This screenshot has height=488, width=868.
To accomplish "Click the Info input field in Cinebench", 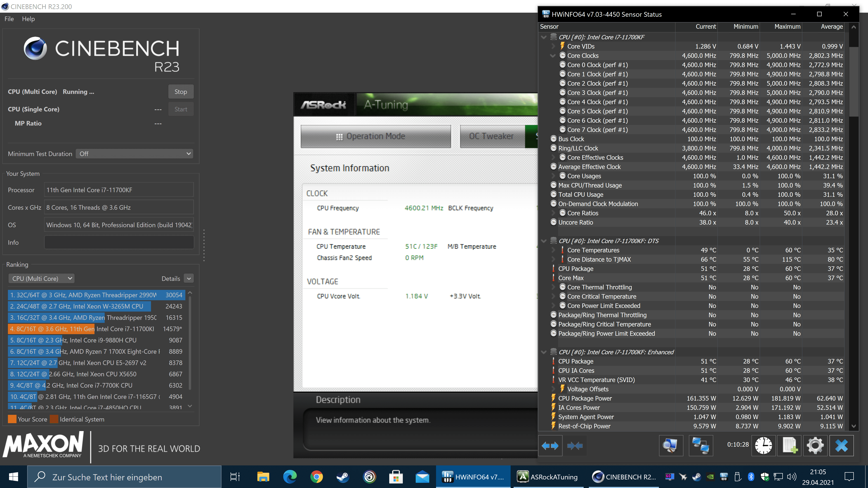I will click(119, 242).
